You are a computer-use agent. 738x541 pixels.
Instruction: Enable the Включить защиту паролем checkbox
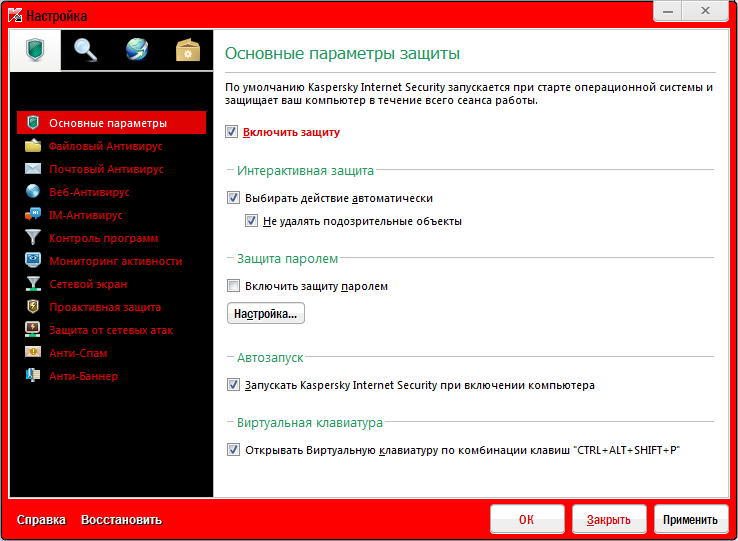[233, 286]
